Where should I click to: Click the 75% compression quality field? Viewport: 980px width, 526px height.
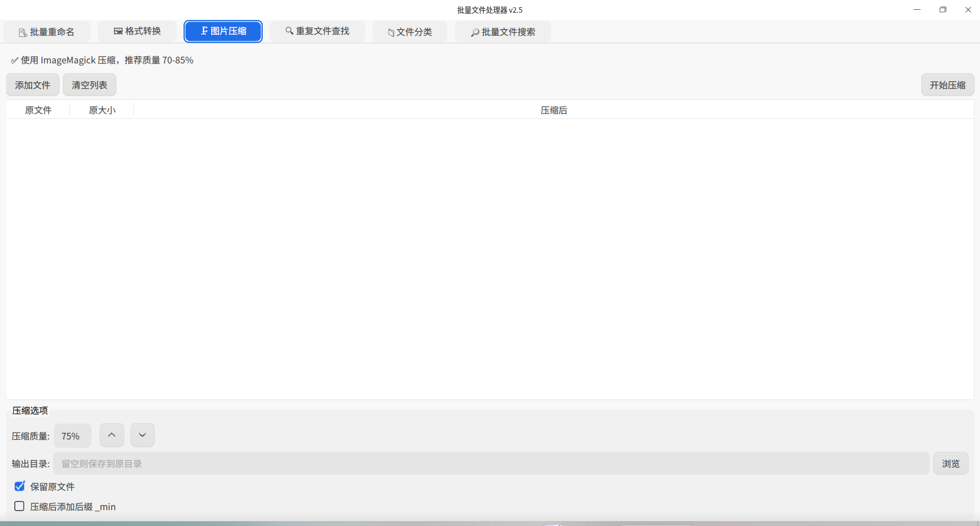click(73, 436)
